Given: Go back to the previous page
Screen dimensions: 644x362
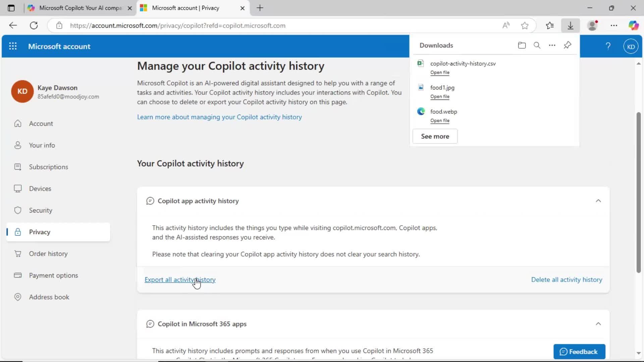Looking at the screenshot, I should point(13,25).
